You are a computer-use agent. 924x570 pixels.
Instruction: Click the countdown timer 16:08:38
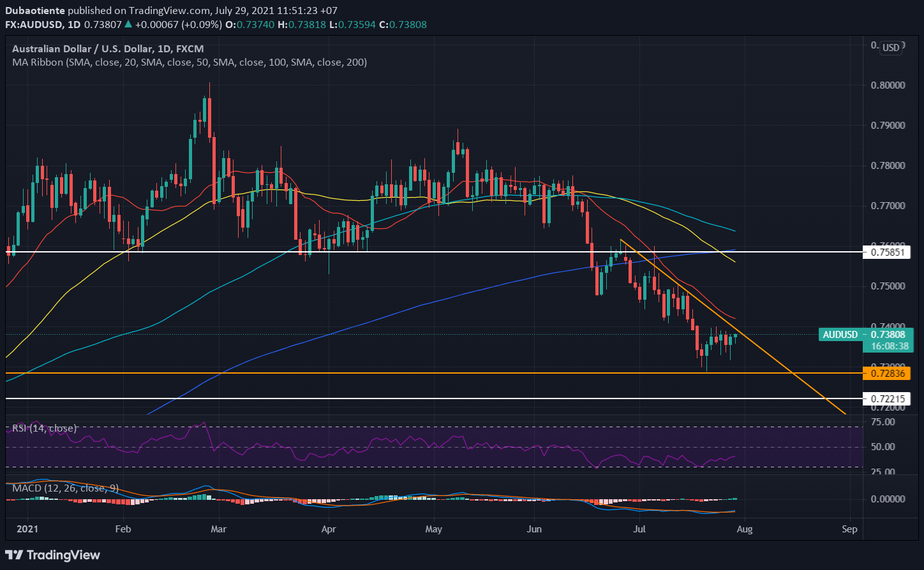pos(890,346)
